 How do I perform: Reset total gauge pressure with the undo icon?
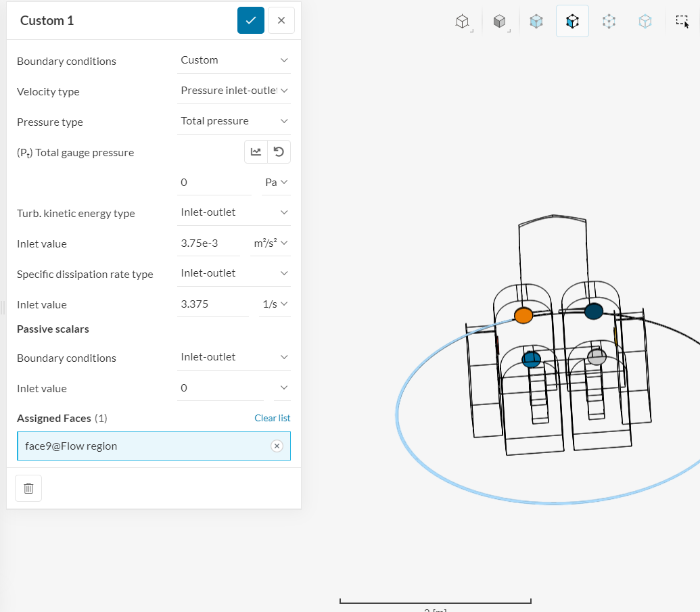click(279, 151)
